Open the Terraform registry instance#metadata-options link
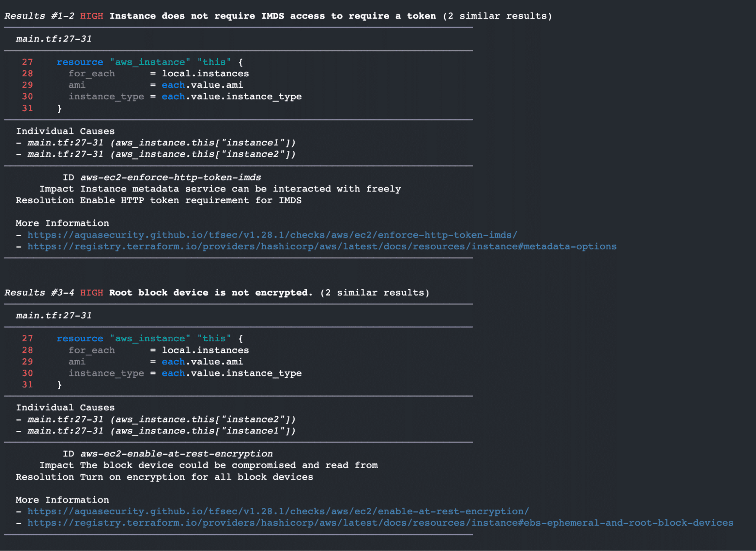 tap(322, 246)
